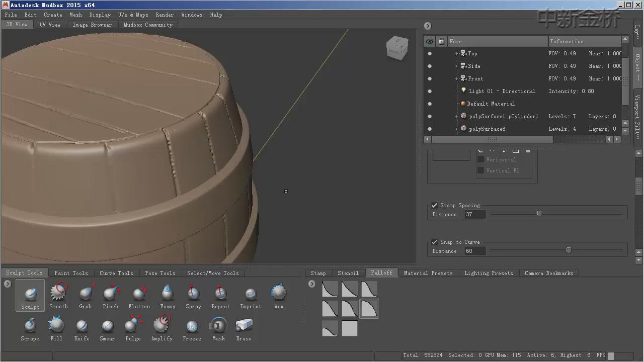
Task: Click the lock icon column header
Action: point(441,41)
